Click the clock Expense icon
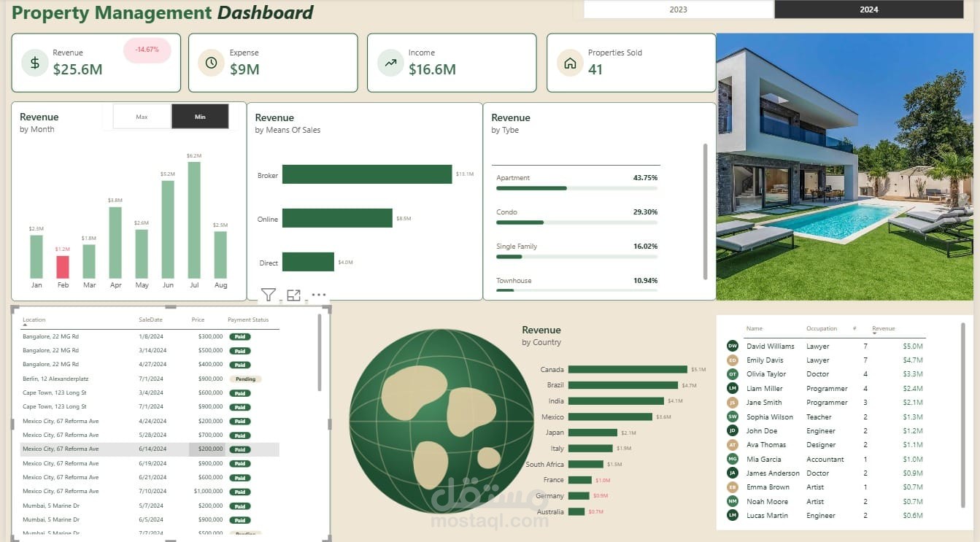 (x=212, y=63)
